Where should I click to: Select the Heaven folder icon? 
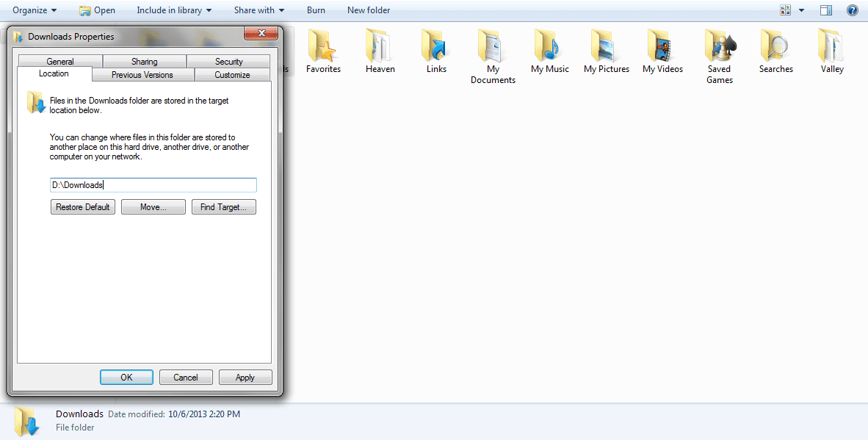pos(380,46)
